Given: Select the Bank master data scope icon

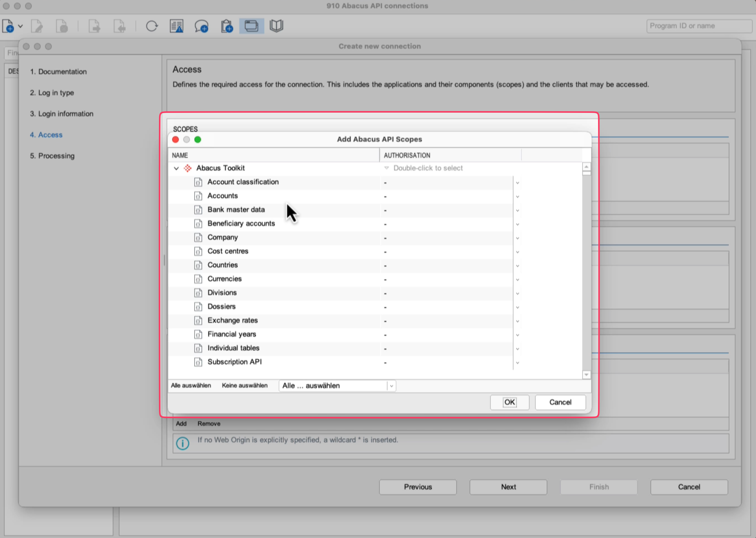Looking at the screenshot, I should coord(198,210).
